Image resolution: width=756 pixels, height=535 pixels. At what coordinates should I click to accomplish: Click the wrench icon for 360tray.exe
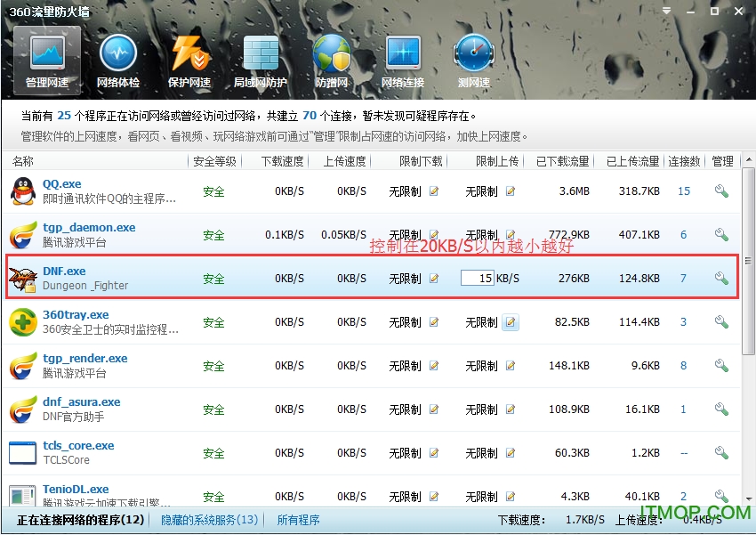point(722,321)
